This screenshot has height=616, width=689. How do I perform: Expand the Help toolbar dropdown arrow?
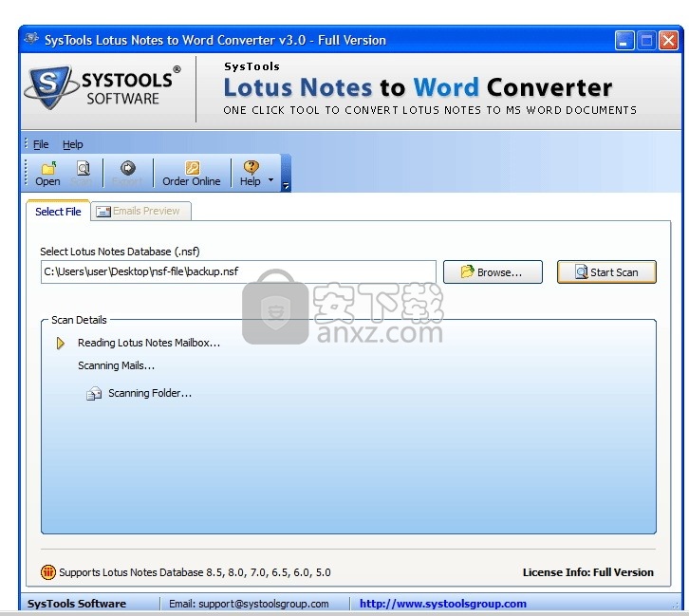point(270,180)
